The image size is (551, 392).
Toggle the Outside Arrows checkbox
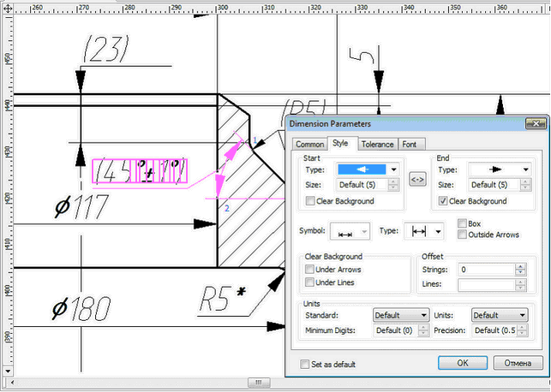[463, 235]
